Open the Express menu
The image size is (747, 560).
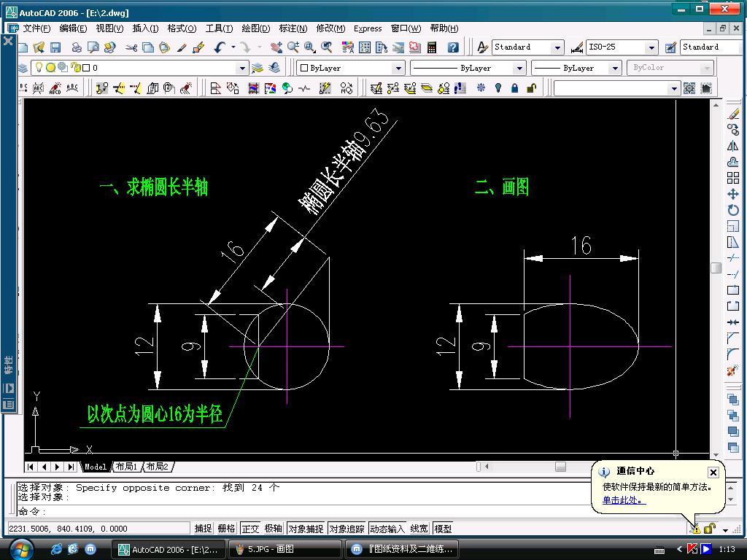(368, 28)
